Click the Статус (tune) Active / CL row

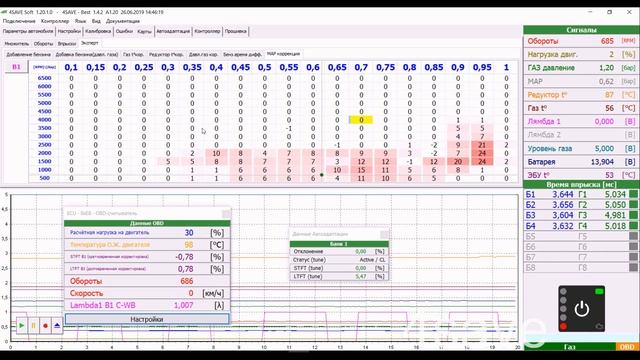[x=339, y=260]
